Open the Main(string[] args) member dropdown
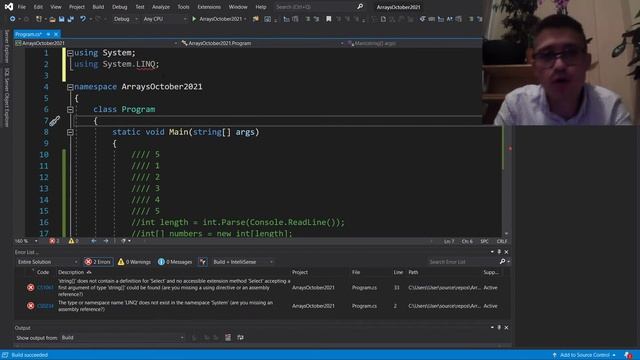The image size is (640, 360). 414,43
